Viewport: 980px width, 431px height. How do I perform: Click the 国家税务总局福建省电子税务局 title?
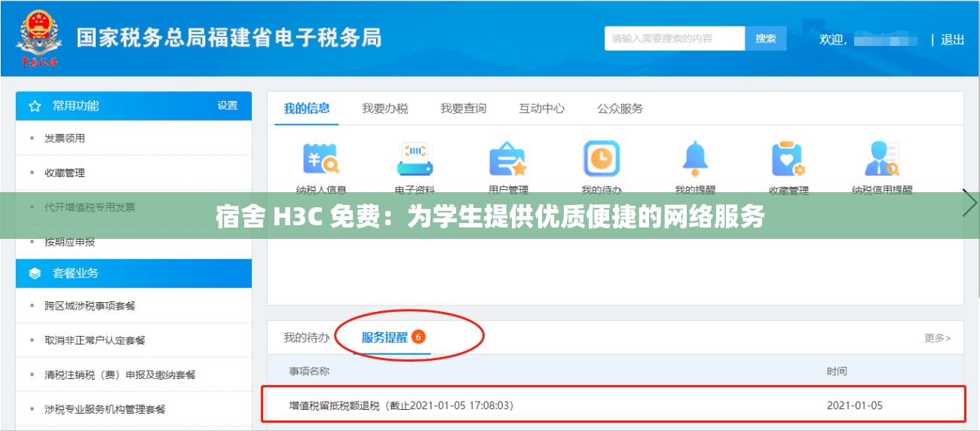coord(229,38)
